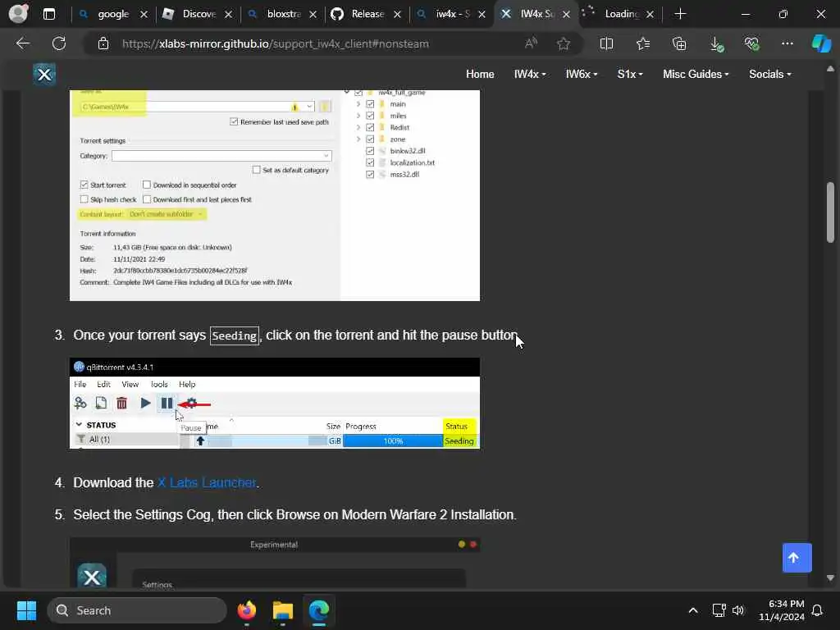
Task: Open the tab actions menu icon
Action: pyautogui.click(x=48, y=14)
